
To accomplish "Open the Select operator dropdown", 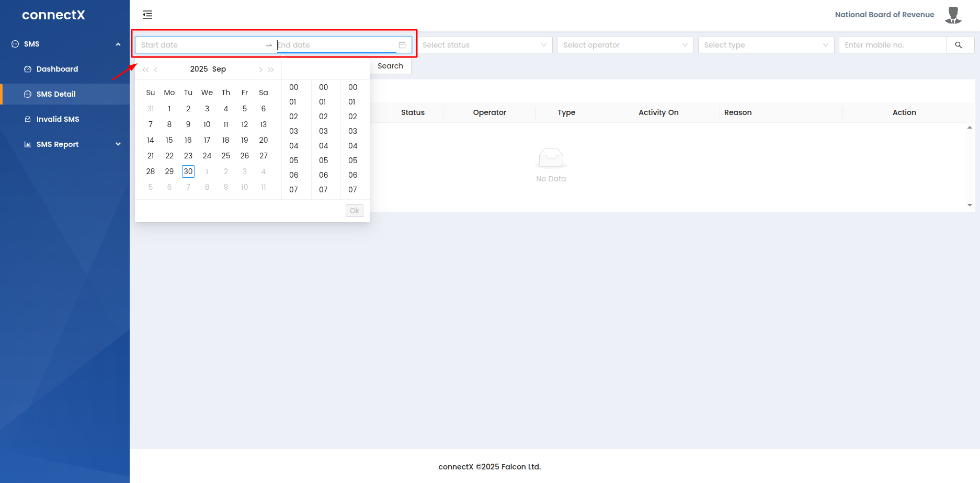I will pos(625,45).
